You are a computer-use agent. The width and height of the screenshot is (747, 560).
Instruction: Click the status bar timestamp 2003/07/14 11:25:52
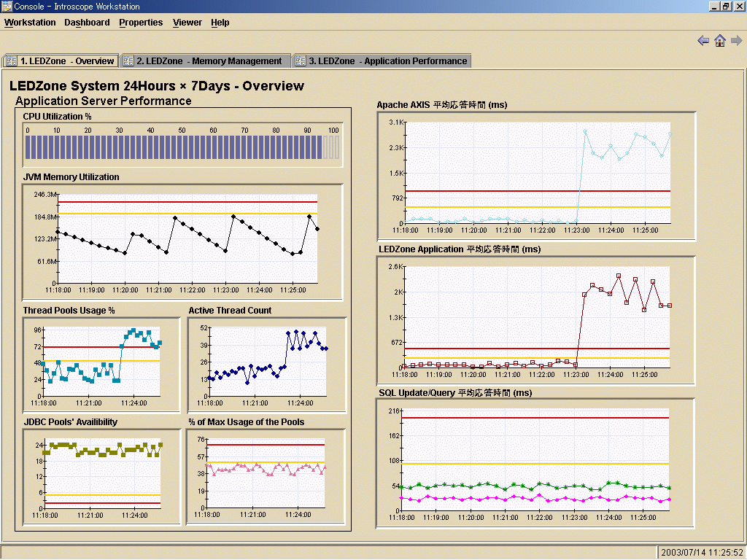(701, 553)
